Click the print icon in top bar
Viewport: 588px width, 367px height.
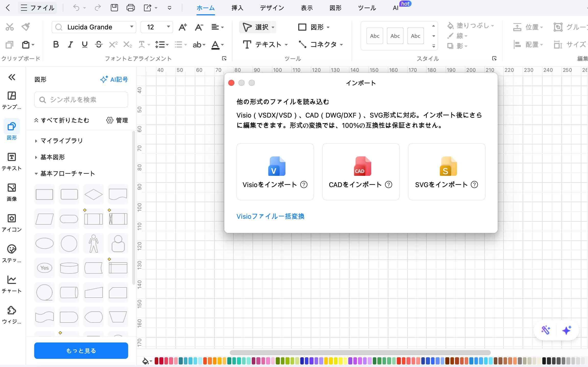coord(130,8)
